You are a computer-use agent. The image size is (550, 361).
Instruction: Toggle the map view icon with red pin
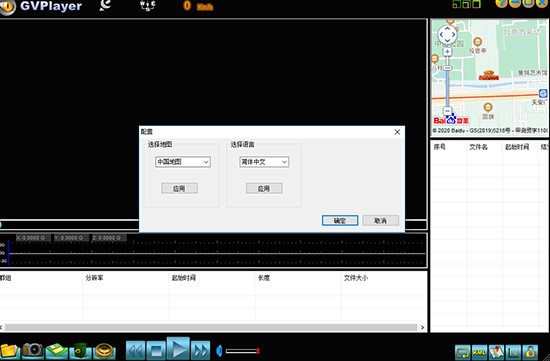496,352
